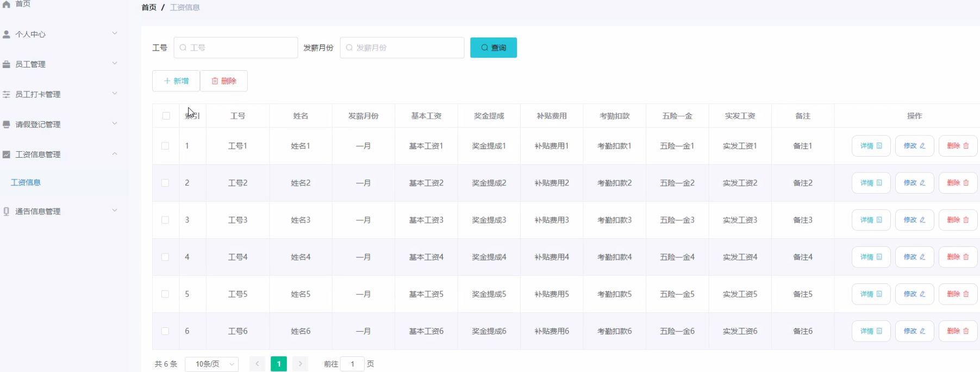980x372 pixels.
Task: Click search icon in 工号 field
Action: [x=183, y=47]
